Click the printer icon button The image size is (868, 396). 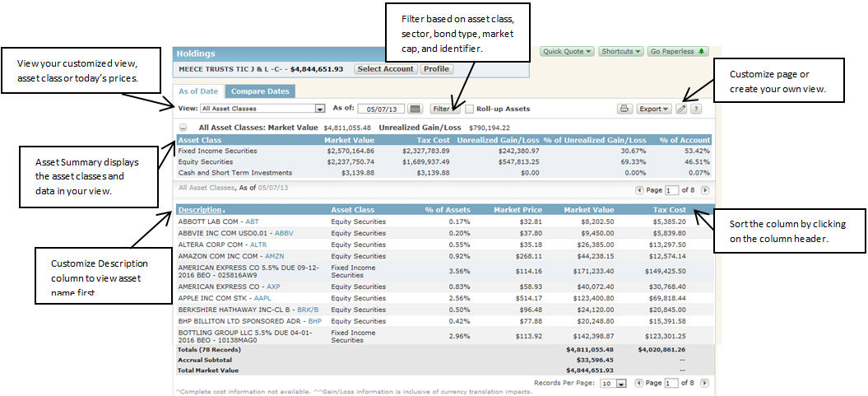[x=624, y=109]
